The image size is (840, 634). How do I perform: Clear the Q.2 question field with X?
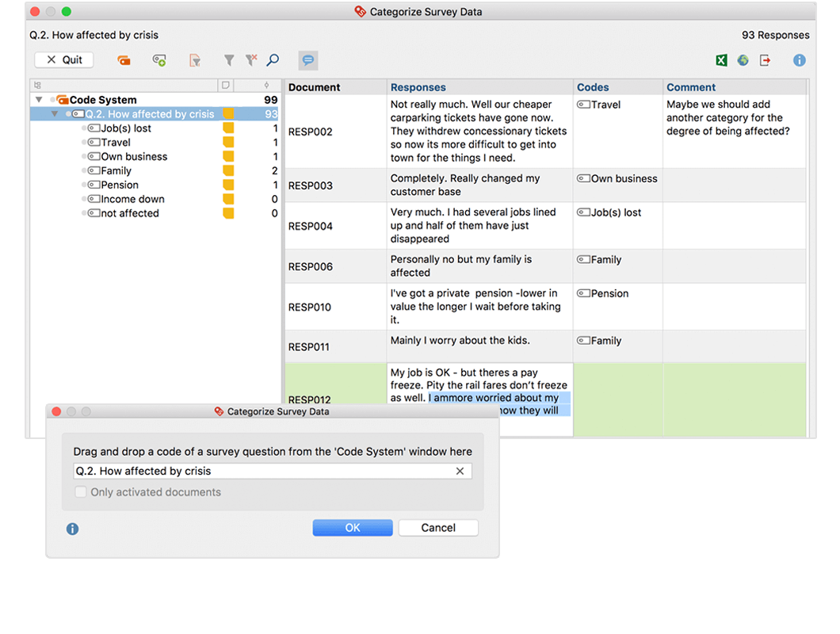tap(460, 471)
